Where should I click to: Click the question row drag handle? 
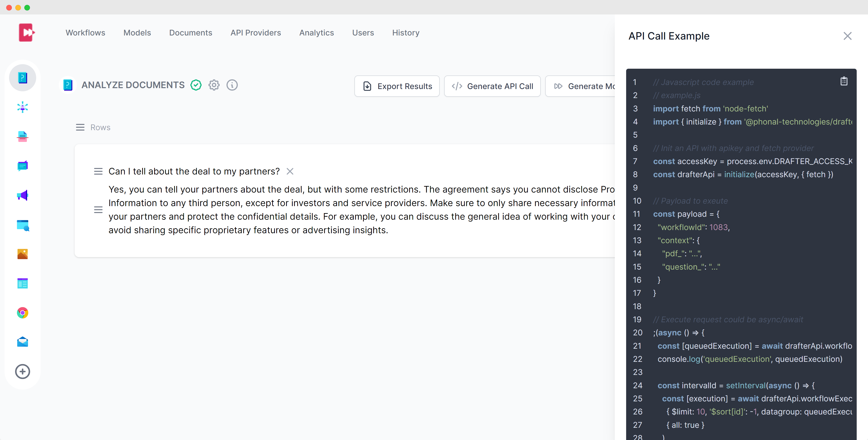pos(98,172)
